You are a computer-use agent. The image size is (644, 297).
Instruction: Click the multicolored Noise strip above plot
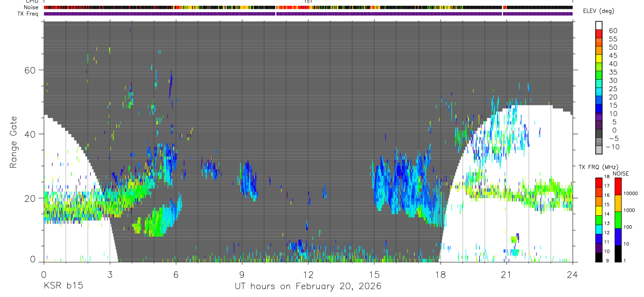[x=308, y=7]
